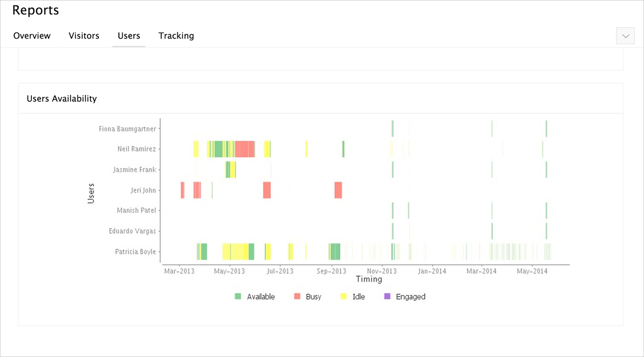Image resolution: width=644 pixels, height=357 pixels.
Task: Select the Users tab
Action: (x=129, y=36)
